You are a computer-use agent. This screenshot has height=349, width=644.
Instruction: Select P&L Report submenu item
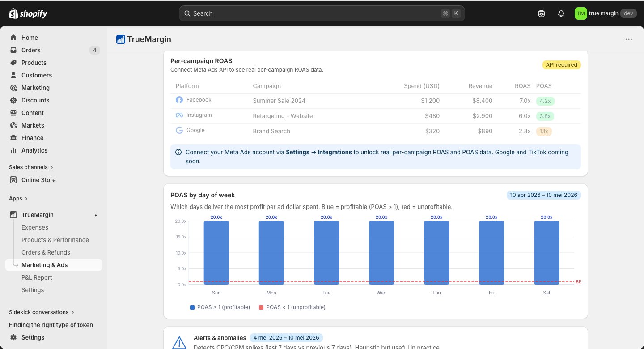[37, 277]
